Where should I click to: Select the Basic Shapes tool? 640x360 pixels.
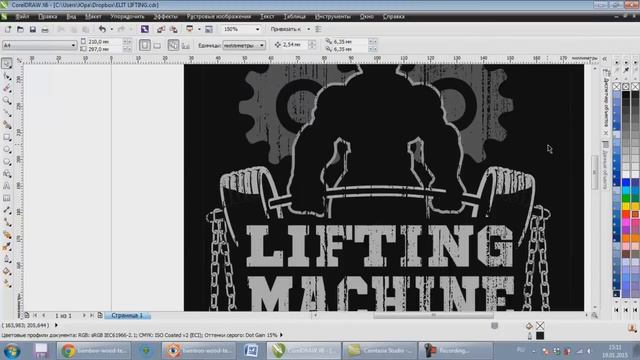pos(7,174)
